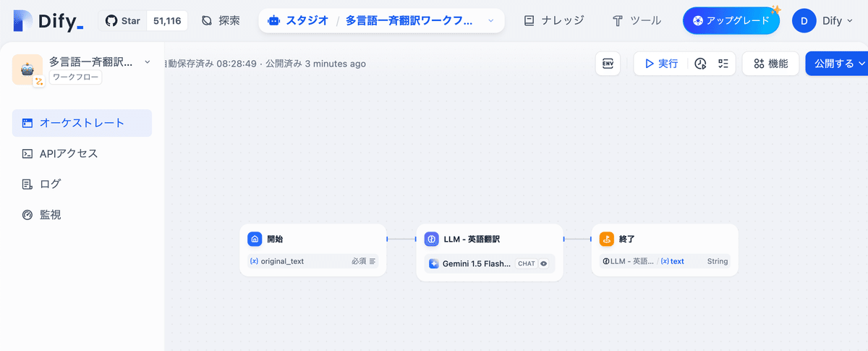The width and height of the screenshot is (868, 351).
Task: Click LLM node output connector handle
Action: [x=563, y=239]
